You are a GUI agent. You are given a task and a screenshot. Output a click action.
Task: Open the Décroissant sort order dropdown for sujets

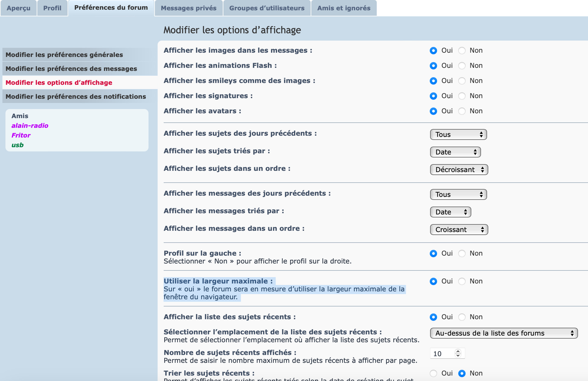(x=459, y=170)
